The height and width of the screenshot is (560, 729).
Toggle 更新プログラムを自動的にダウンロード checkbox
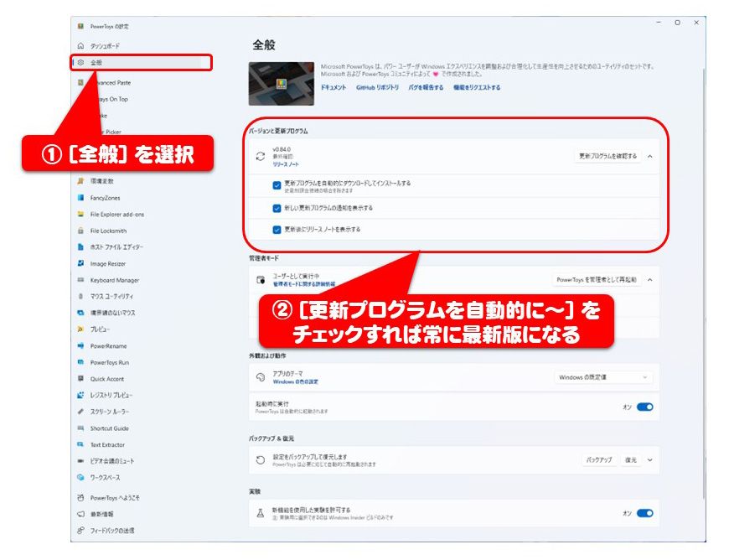pyautogui.click(x=277, y=185)
